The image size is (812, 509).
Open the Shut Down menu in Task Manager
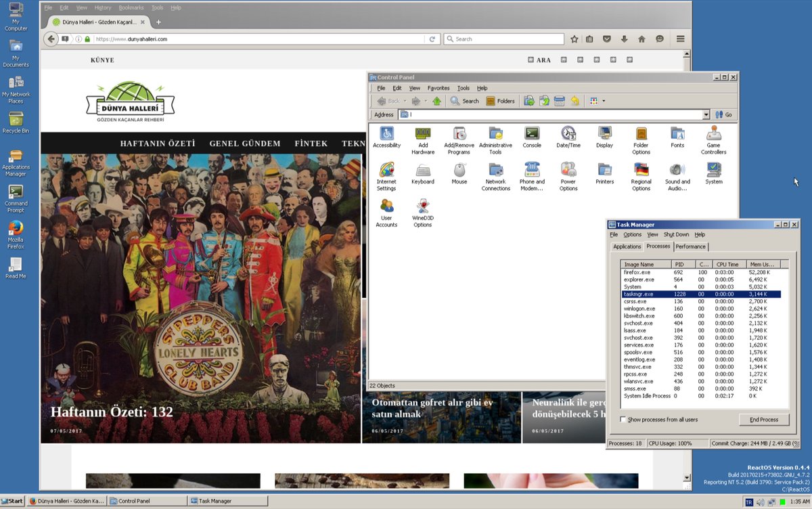tap(676, 235)
